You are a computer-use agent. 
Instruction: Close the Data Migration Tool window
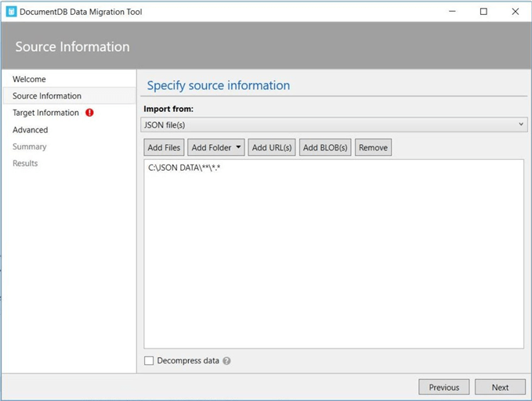coord(515,12)
